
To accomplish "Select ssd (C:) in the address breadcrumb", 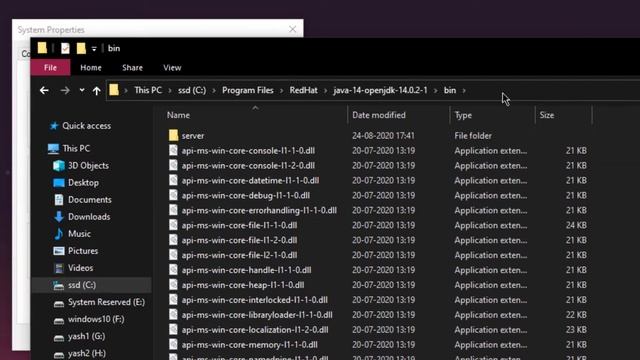I will [x=192, y=90].
